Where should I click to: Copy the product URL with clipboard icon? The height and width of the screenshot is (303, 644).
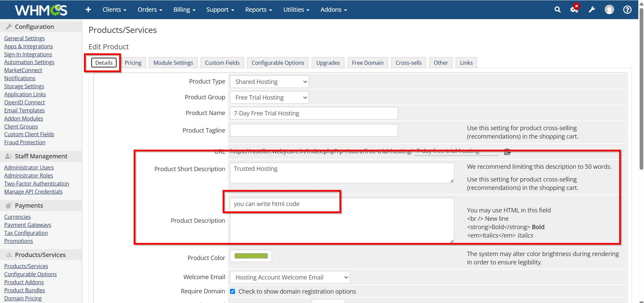pos(507,152)
